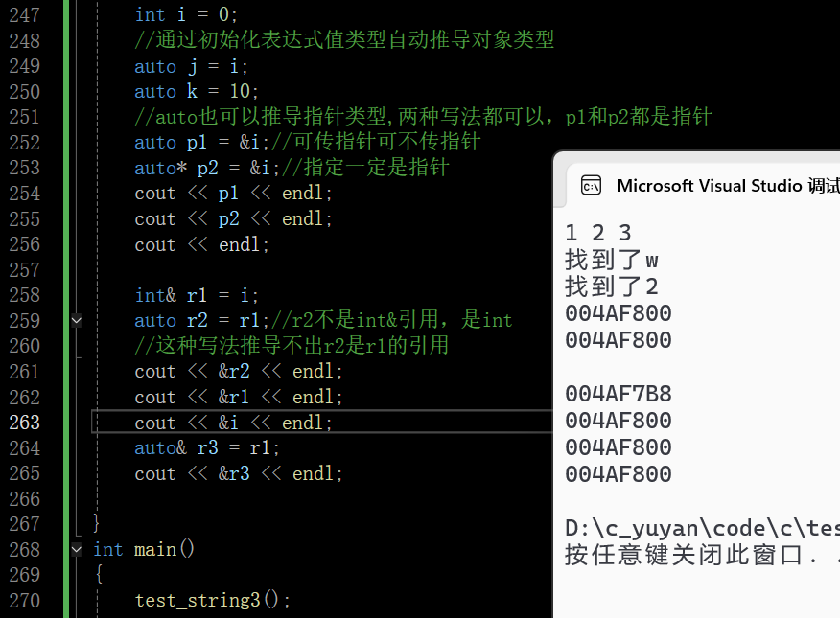Click the 'auto p1 = &i;' statement
This screenshot has width=840, height=618.
(201, 142)
